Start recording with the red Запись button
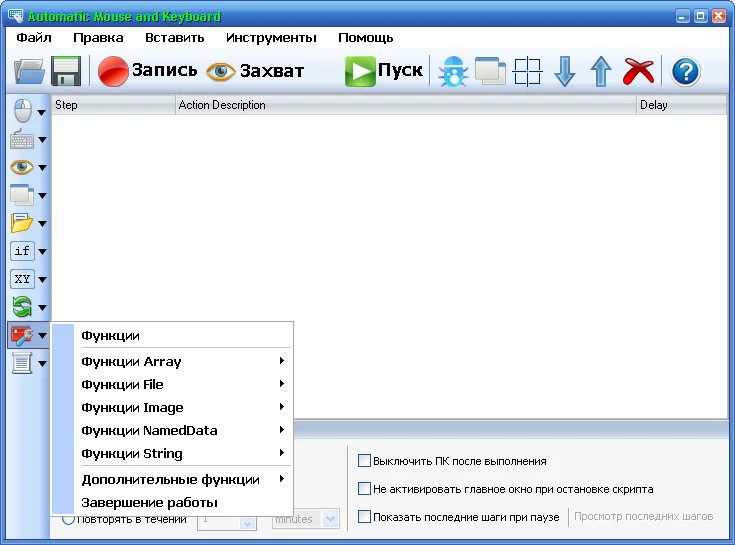The width and height of the screenshot is (735, 545). coord(148,71)
